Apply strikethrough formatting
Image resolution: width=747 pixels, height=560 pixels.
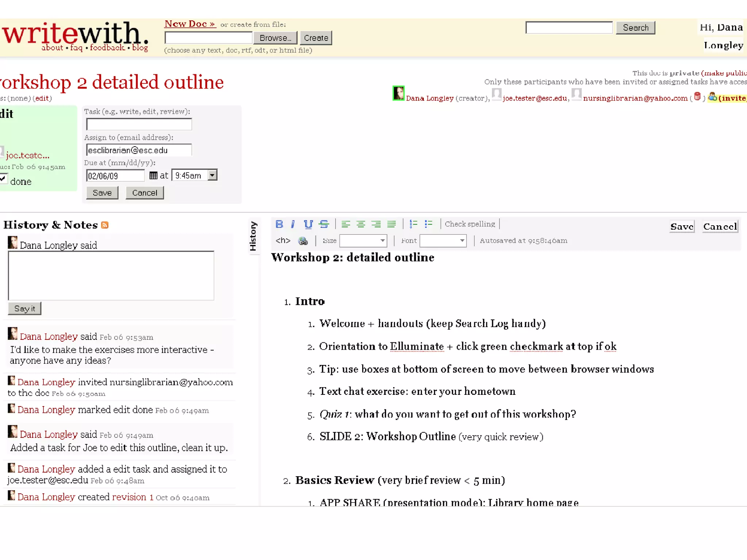pos(324,224)
